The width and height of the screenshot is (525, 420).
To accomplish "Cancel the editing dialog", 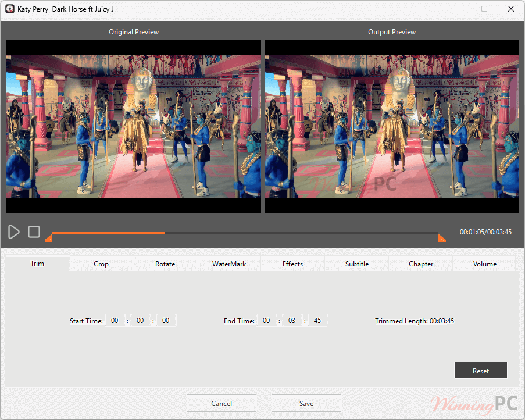I will (x=222, y=403).
